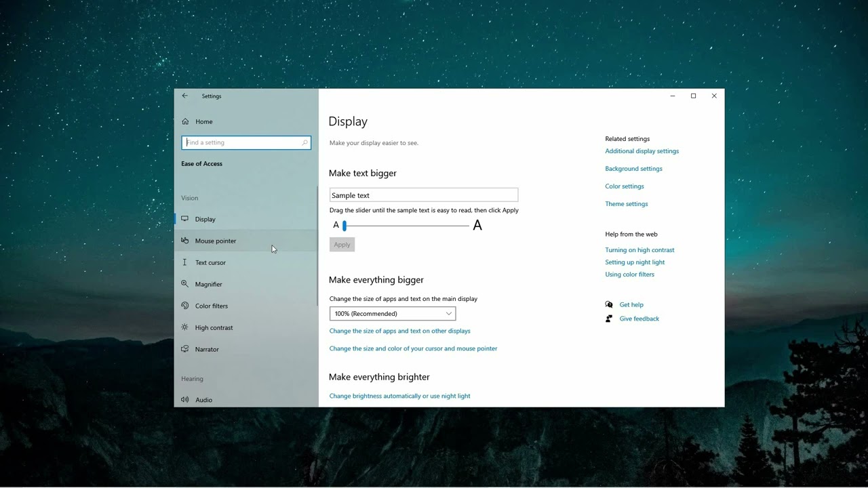Image resolution: width=868 pixels, height=488 pixels.
Task: Open Using color filters help
Action: tap(629, 274)
